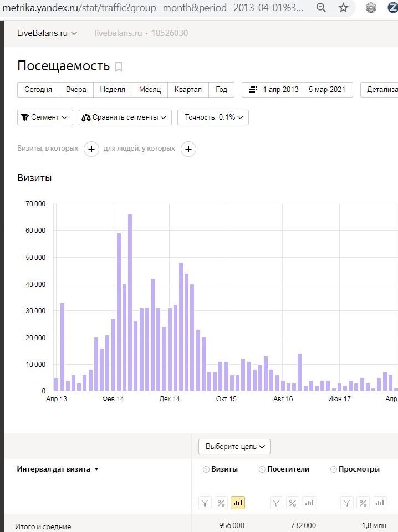The height and width of the screenshot is (532, 398).
Task: Select the Квартал period tab
Action: click(x=188, y=90)
